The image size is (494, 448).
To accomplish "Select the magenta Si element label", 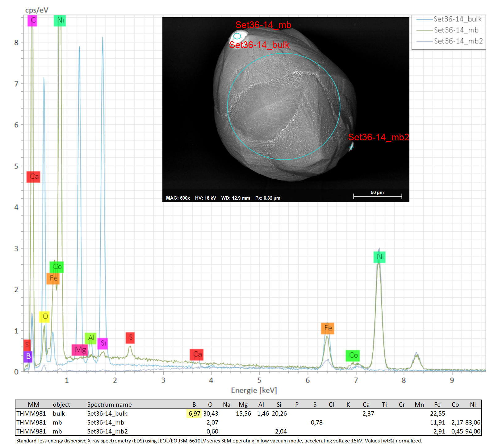I will pos(103,343).
